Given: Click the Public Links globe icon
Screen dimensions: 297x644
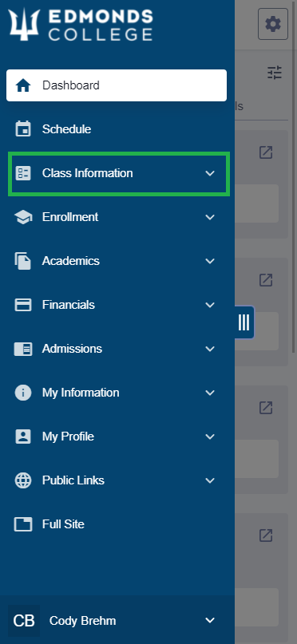Looking at the screenshot, I should click(x=23, y=480).
